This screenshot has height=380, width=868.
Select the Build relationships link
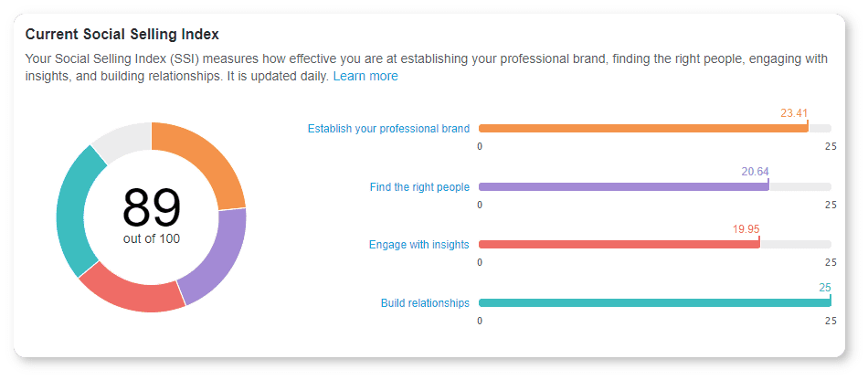tap(425, 302)
